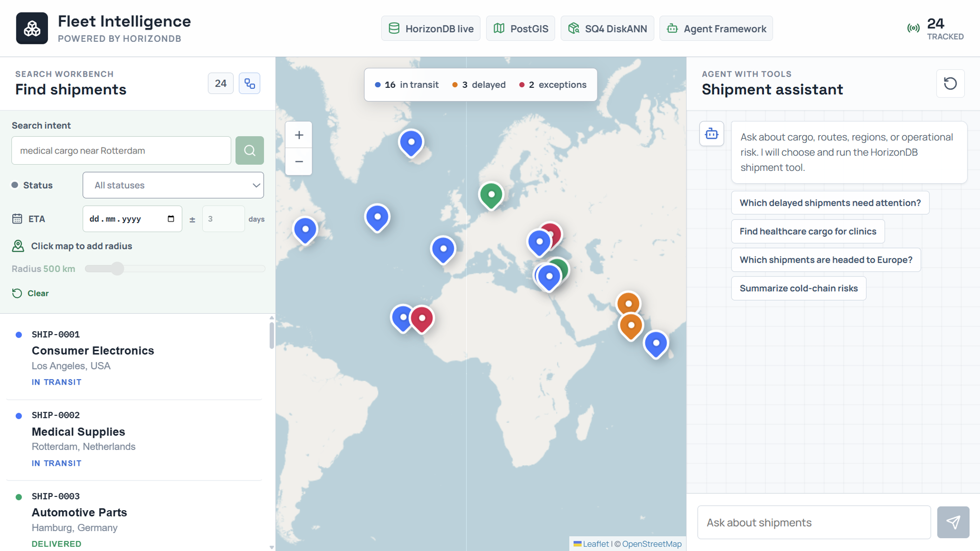Click the green map pin over Scandinavia
Viewport: 980px width, 551px height.
491,195
